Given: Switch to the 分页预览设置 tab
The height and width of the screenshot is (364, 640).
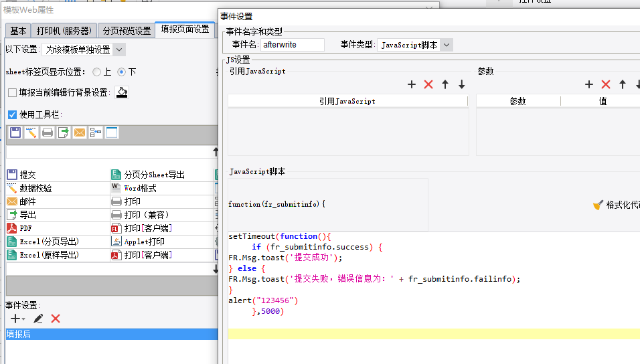Looking at the screenshot, I should coord(127,31).
